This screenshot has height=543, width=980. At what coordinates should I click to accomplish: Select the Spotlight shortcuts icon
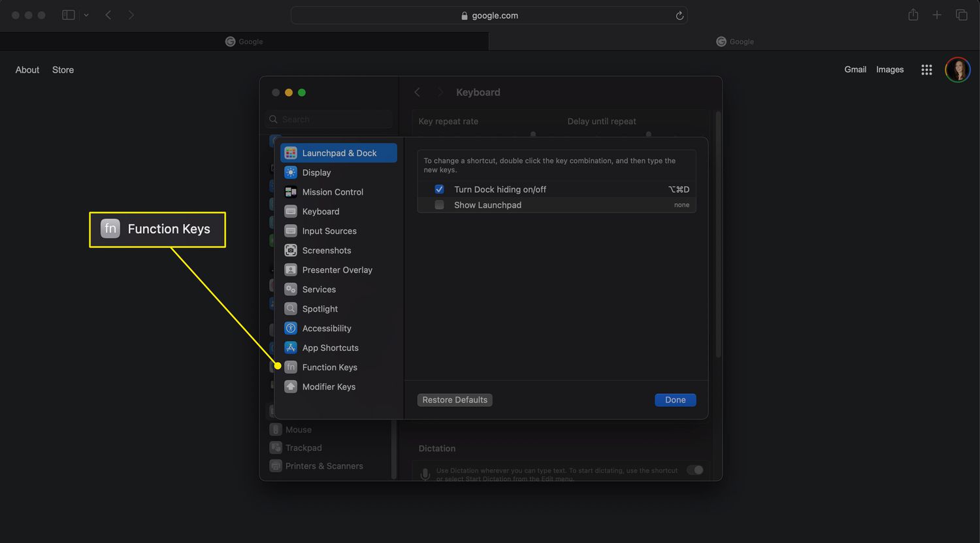(291, 308)
